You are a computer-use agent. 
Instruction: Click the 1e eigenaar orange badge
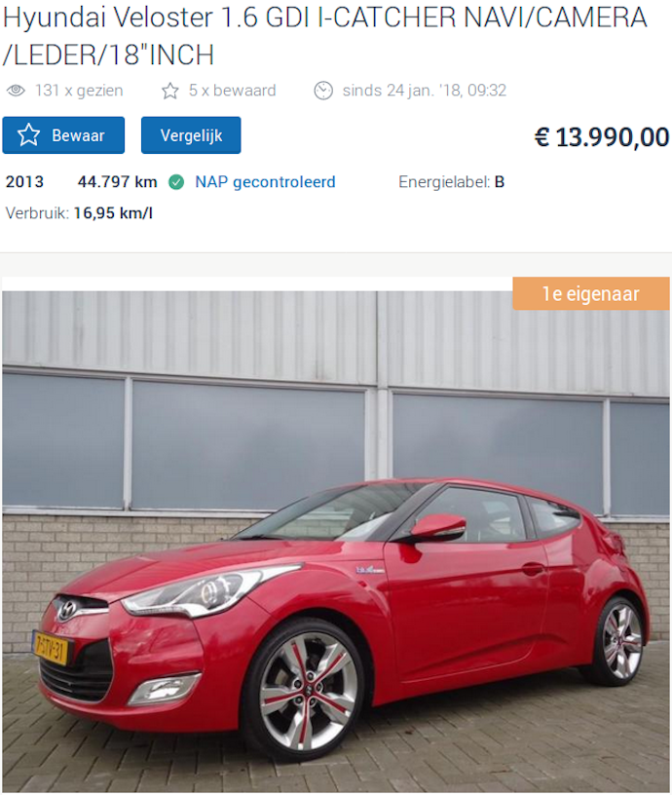coord(591,293)
